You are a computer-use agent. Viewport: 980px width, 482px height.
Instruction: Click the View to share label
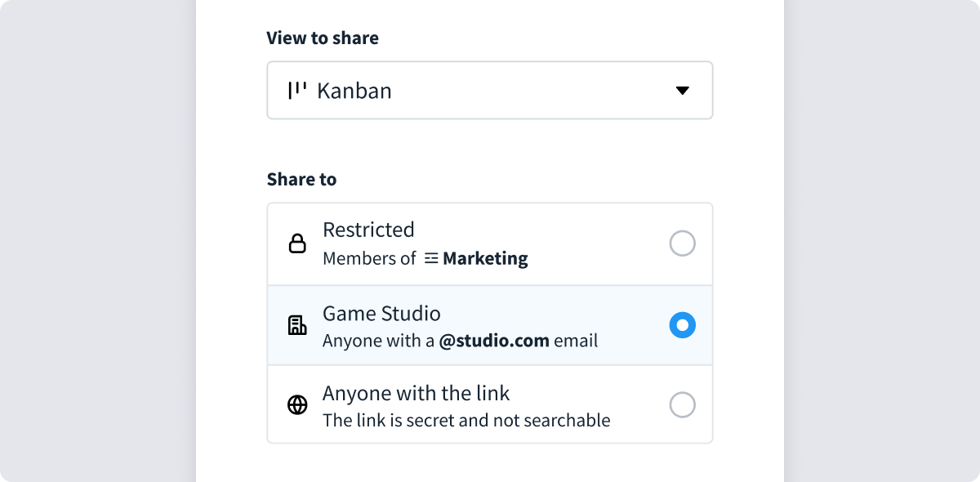point(323,38)
